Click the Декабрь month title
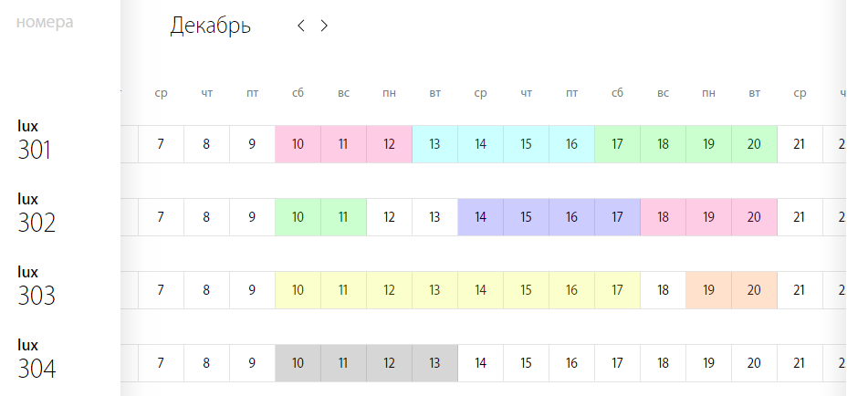 tap(210, 26)
